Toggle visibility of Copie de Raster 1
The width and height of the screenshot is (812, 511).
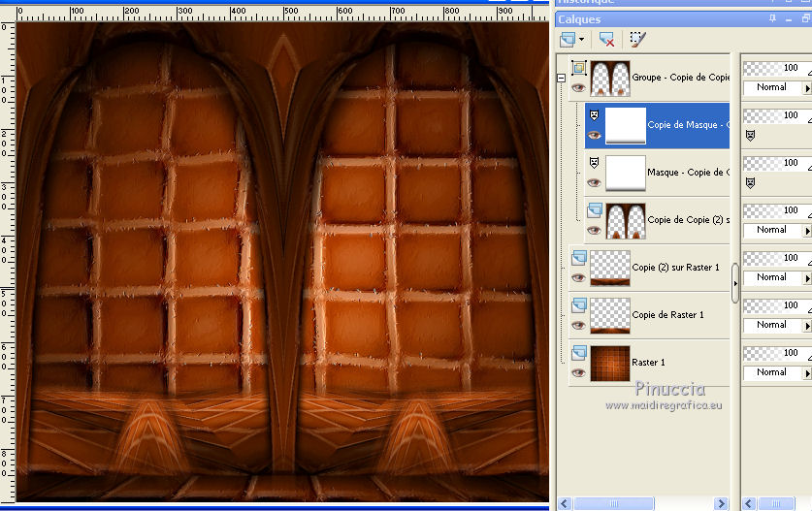[x=579, y=325]
